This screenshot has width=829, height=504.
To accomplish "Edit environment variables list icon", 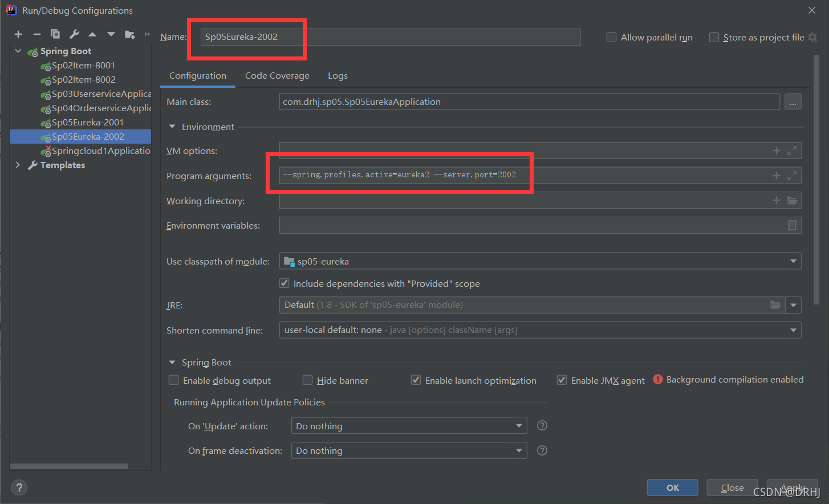I will (x=792, y=225).
